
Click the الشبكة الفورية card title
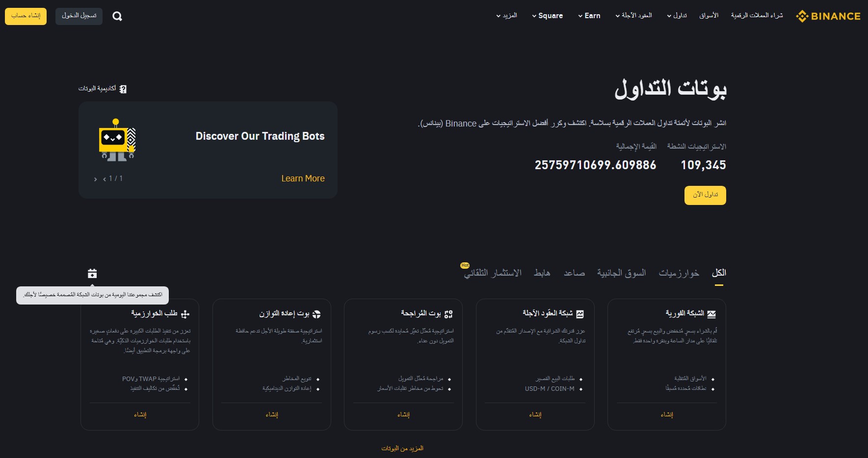coord(685,313)
